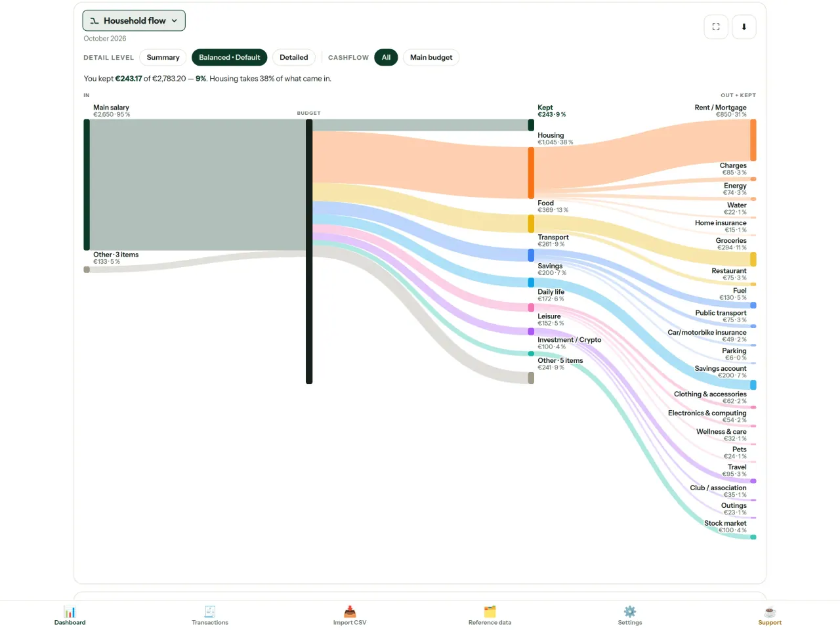Select the Detailed detail level
Image resolution: width=840 pixels, height=630 pixels.
point(293,58)
